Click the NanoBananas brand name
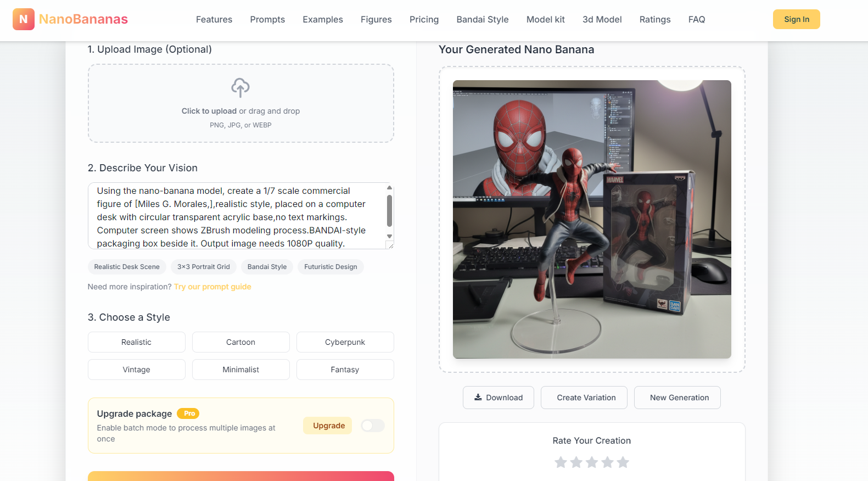The width and height of the screenshot is (868, 481). [83, 19]
